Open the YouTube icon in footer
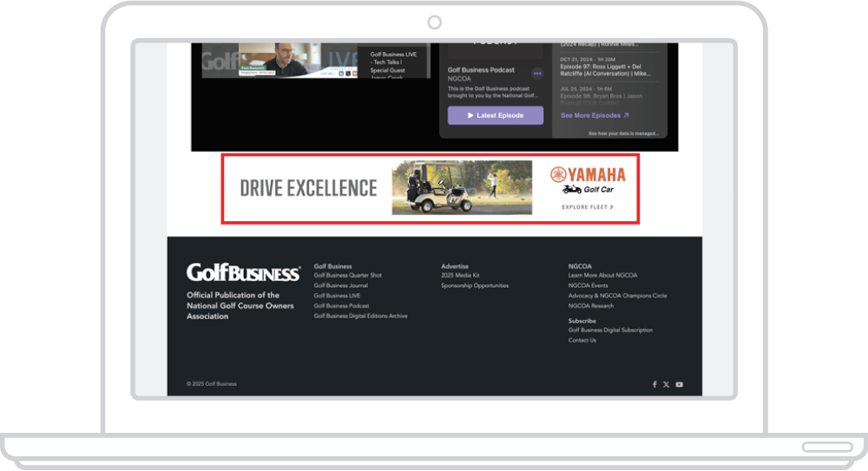 680,384
